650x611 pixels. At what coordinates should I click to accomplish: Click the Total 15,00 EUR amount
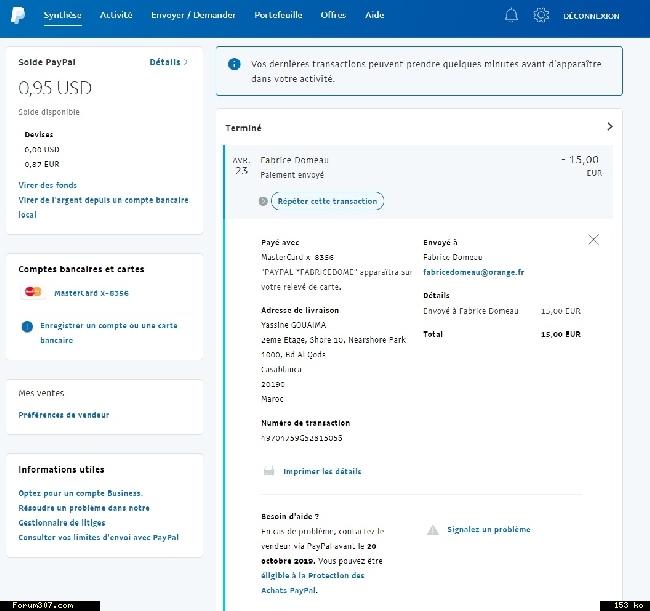560,334
